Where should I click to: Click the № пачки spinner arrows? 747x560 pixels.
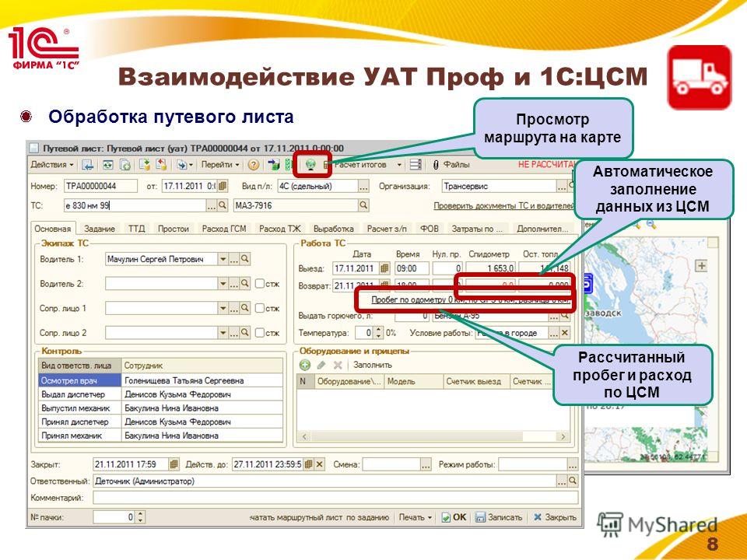pyautogui.click(x=140, y=517)
